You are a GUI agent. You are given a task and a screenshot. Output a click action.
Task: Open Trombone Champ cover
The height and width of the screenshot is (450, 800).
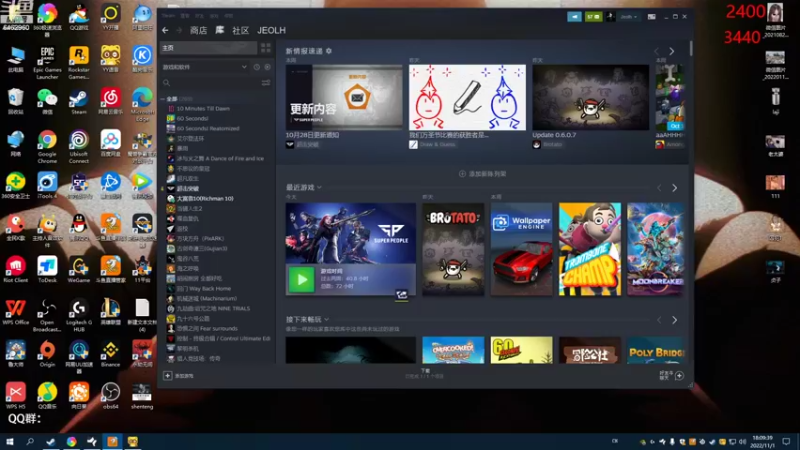point(590,249)
